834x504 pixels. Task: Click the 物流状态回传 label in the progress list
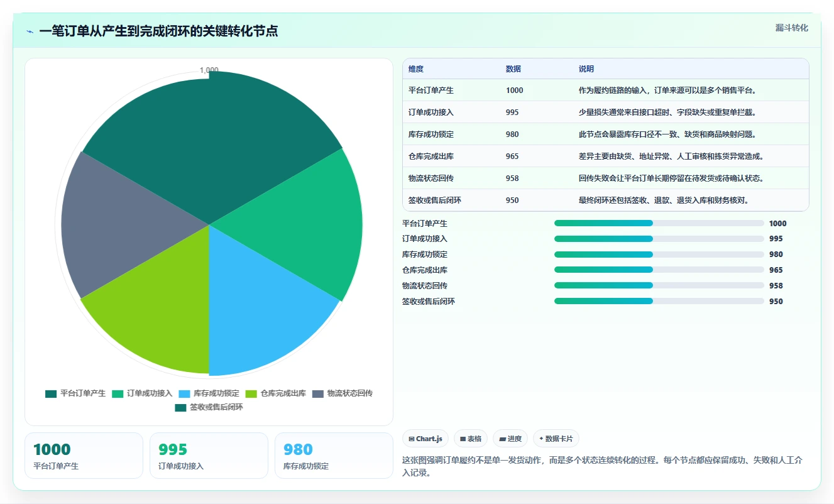[425, 286]
